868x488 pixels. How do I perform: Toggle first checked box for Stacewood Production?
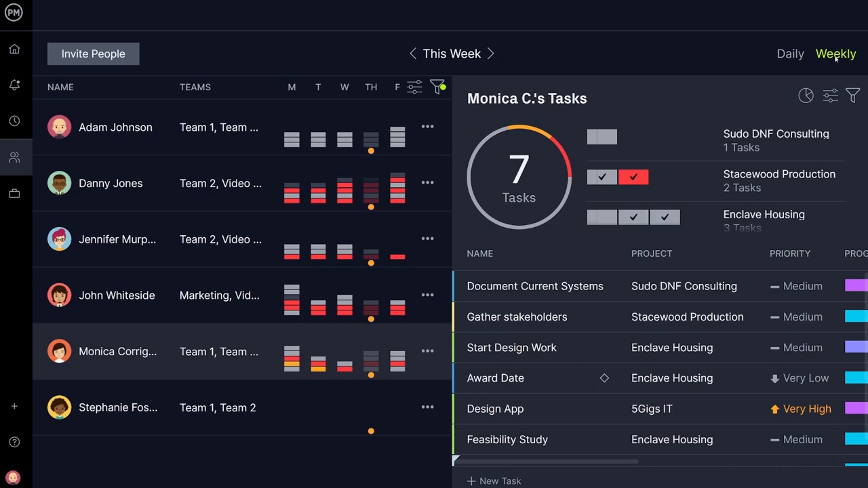click(x=602, y=177)
